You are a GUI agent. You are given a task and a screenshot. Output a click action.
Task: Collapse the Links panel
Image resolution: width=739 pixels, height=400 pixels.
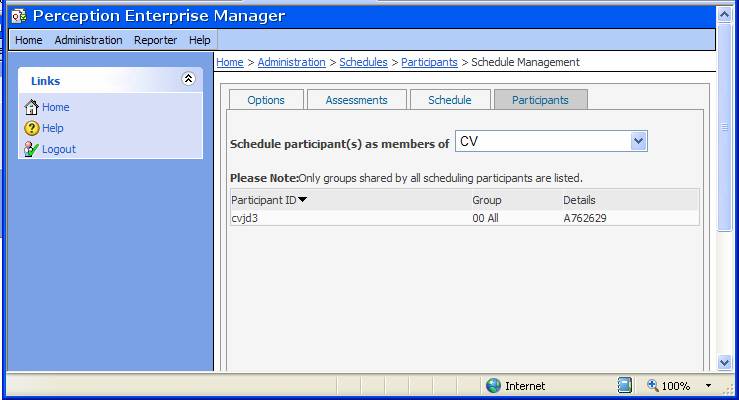click(x=187, y=79)
